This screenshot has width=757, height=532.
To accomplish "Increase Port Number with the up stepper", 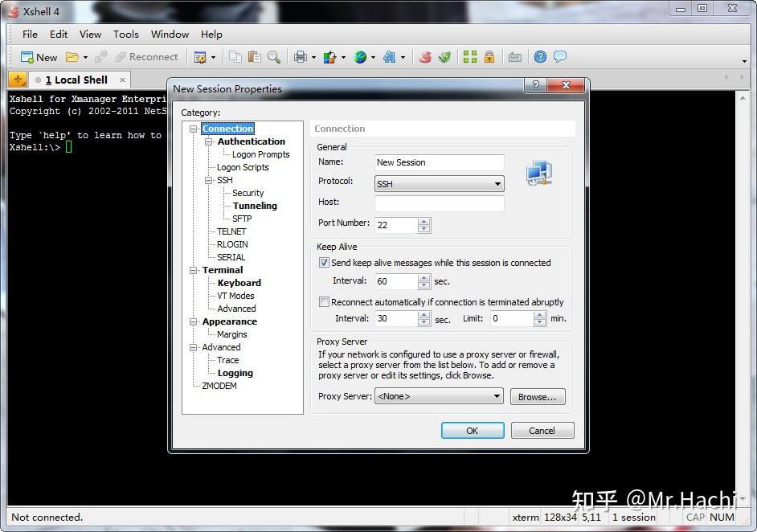I will (x=424, y=221).
